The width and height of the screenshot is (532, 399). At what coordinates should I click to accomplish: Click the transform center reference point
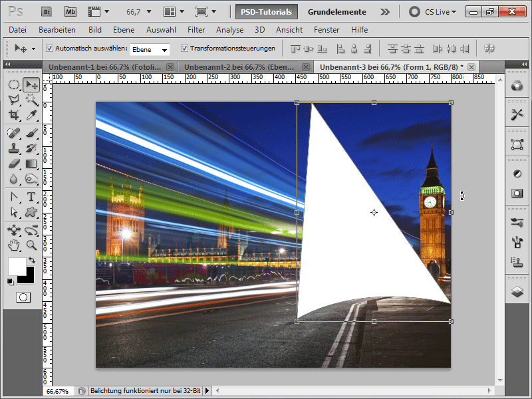[x=374, y=212]
